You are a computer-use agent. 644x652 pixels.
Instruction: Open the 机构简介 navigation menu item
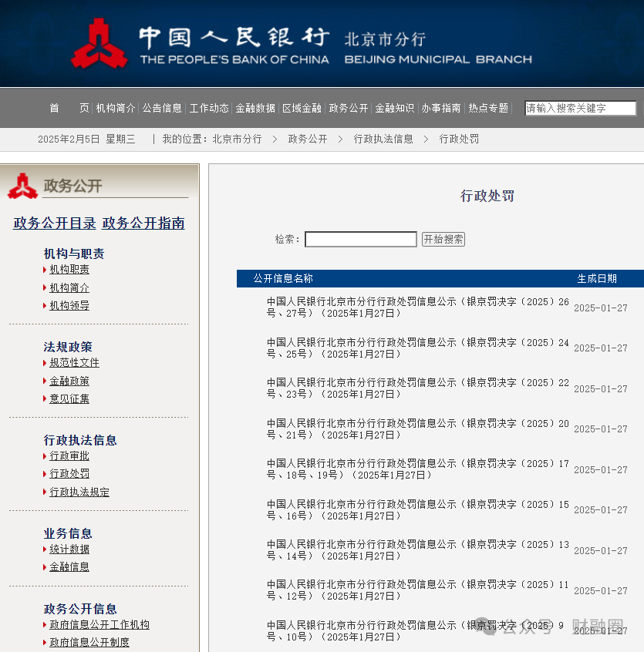tap(116, 108)
